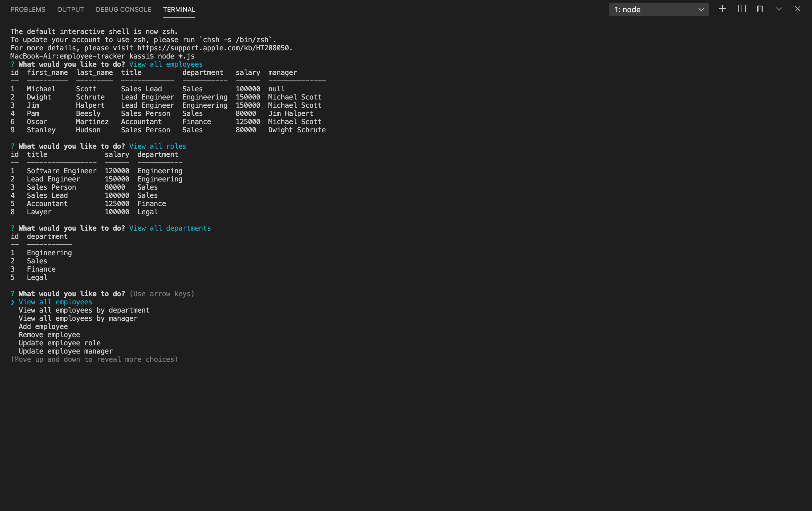Click 'Engineering' in the departments list
The height and width of the screenshot is (511, 812).
49,253
